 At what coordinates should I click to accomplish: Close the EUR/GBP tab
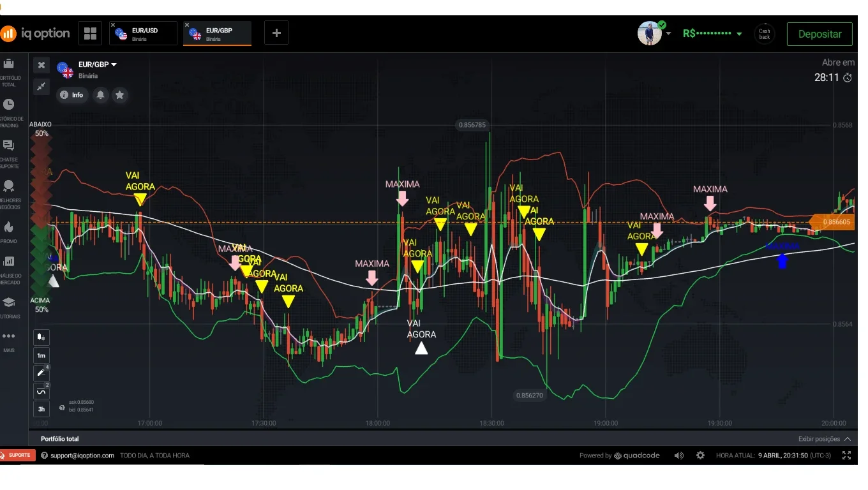pyautogui.click(x=187, y=26)
